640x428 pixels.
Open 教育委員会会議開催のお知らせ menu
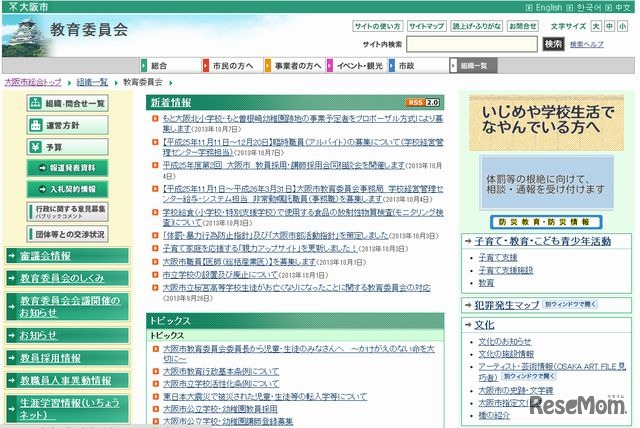(67, 306)
